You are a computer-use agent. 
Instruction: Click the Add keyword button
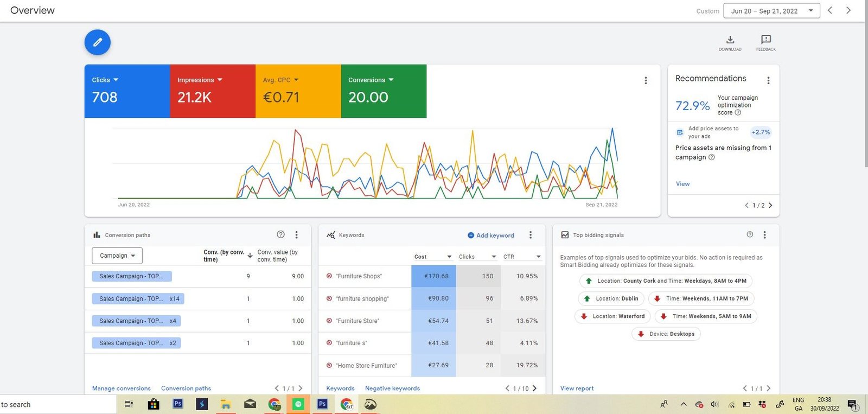[491, 235]
